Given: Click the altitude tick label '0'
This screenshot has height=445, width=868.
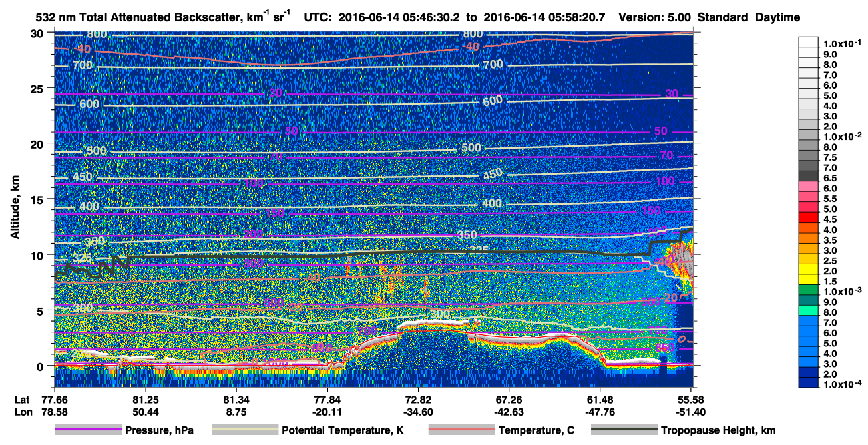Looking at the screenshot, I should (41, 366).
